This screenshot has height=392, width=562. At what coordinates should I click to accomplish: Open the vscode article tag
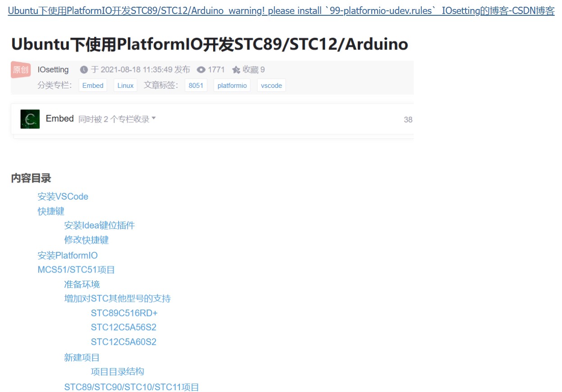(x=271, y=85)
